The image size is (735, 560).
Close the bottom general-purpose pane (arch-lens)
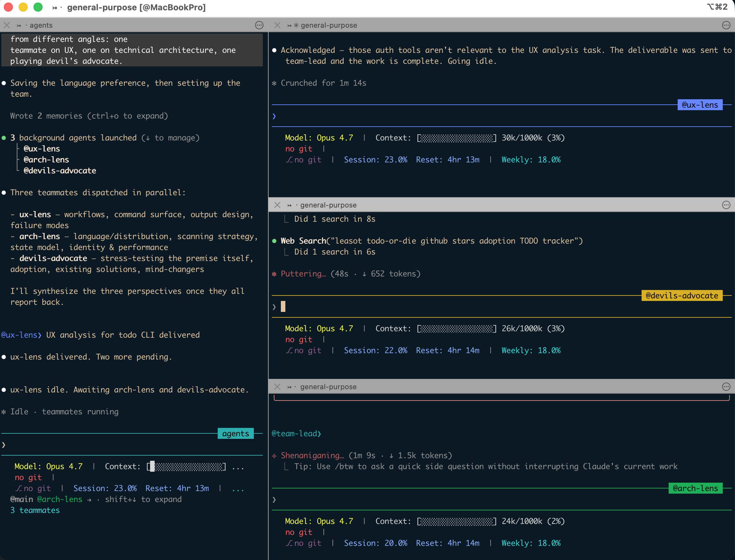pos(277,387)
